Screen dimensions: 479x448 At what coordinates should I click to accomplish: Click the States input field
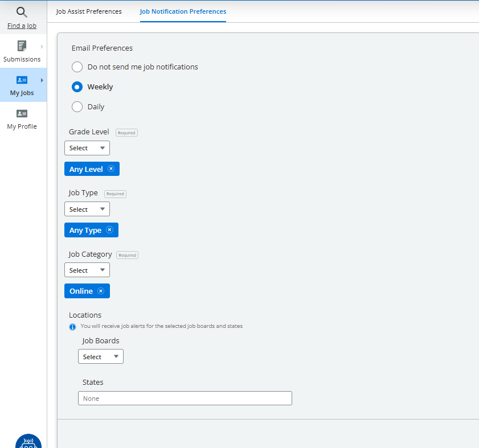click(x=185, y=398)
